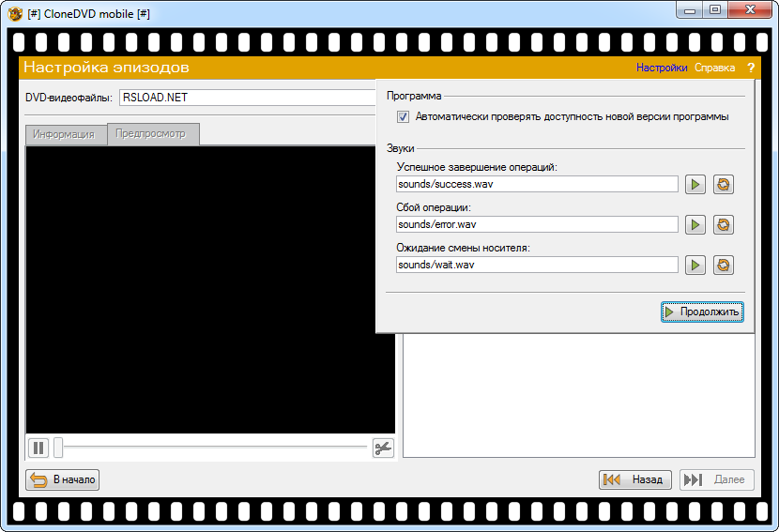Viewport: 779px width, 532px height.
Task: Switch to the Информация tab
Action: pos(64,134)
